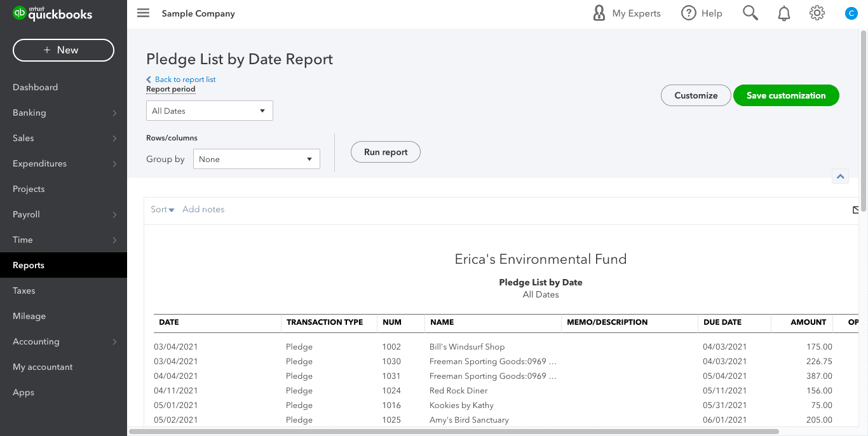Click the NAME column header
868x436 pixels.
point(442,322)
